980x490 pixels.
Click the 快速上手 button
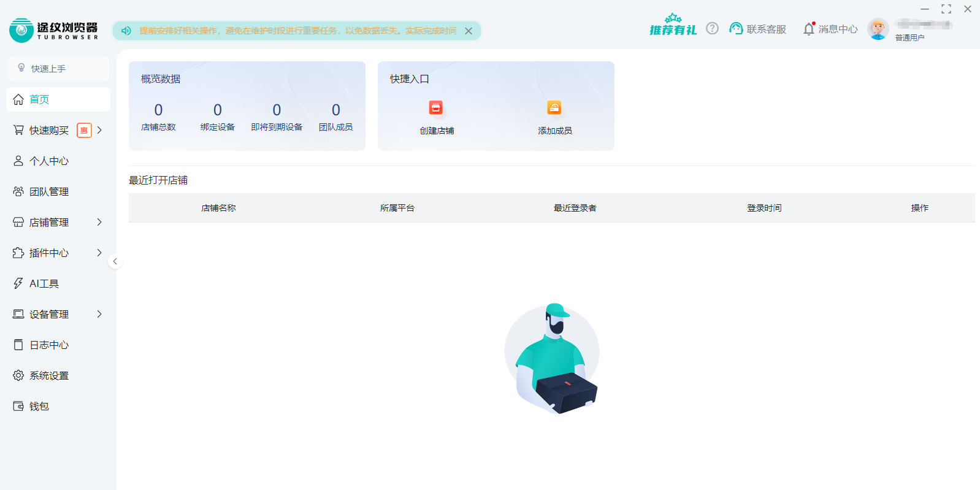pyautogui.click(x=58, y=69)
